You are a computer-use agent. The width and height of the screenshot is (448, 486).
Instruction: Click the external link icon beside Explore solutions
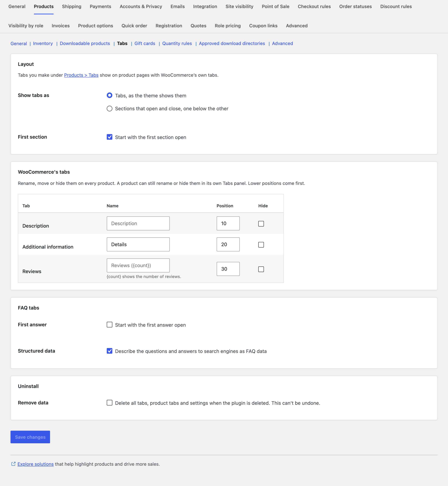(13, 464)
